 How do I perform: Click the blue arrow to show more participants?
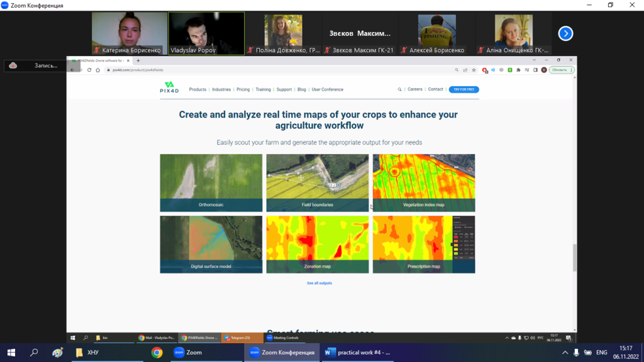(x=565, y=33)
